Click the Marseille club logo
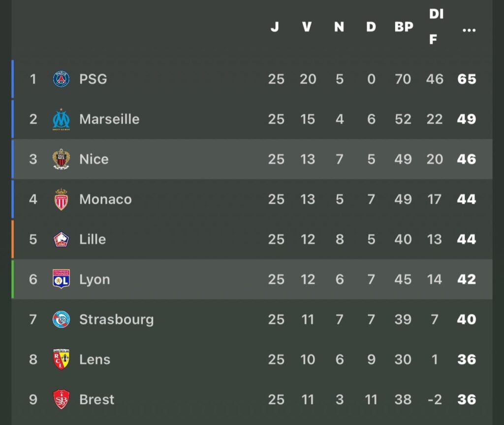Screen dimensions: 504x425 click(x=61, y=119)
